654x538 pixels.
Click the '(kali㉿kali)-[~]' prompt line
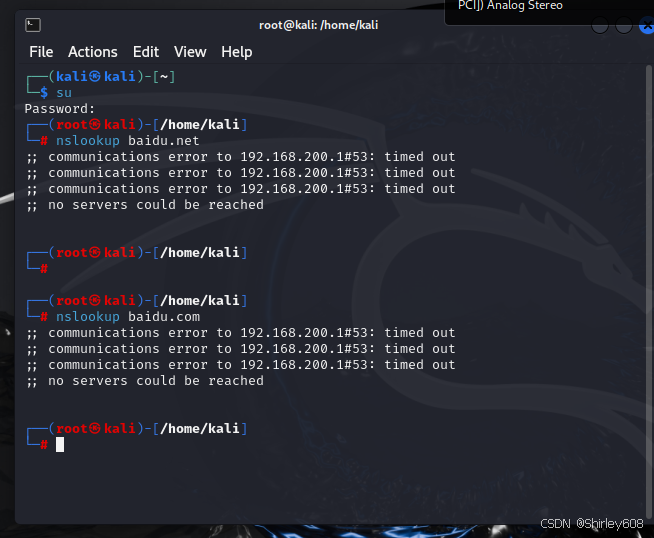[112, 77]
